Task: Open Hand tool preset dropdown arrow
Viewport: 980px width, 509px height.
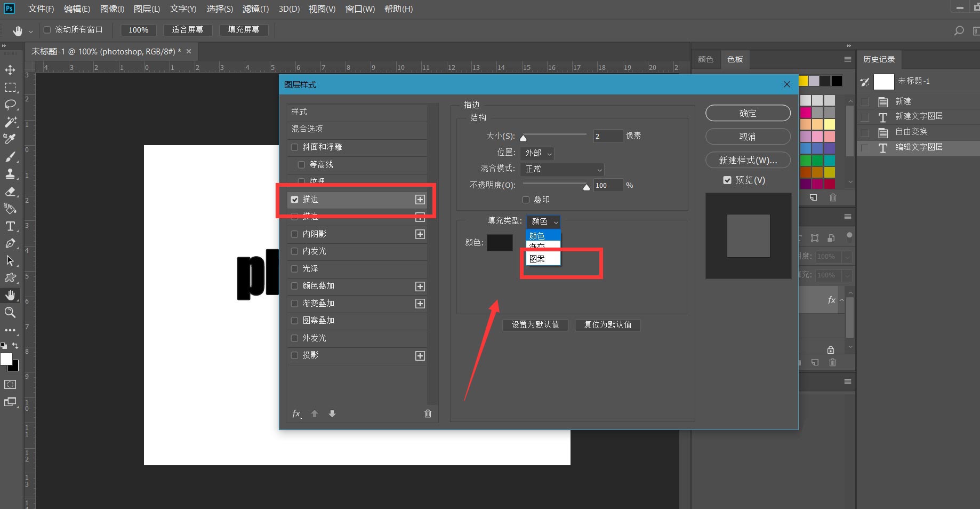Action: 30,31
